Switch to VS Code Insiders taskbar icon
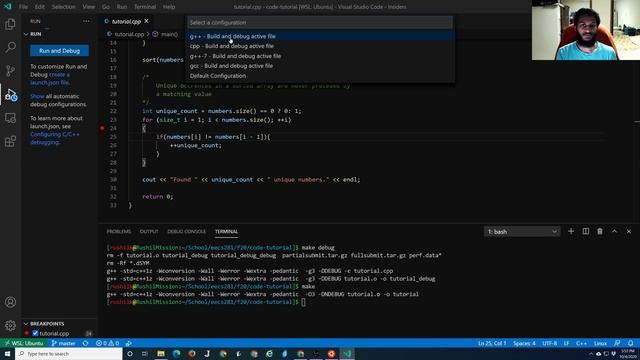 coord(347,354)
